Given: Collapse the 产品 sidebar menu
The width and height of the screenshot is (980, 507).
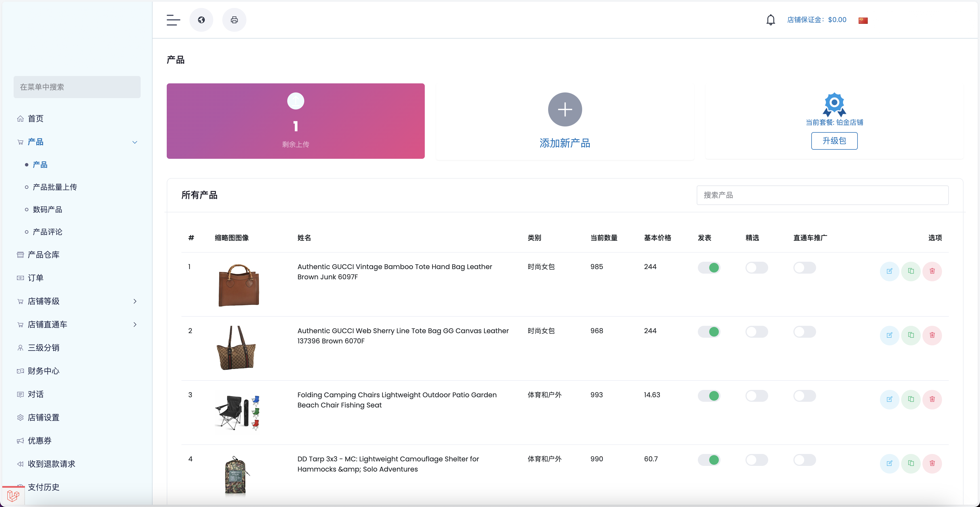Looking at the screenshot, I should pos(135,142).
